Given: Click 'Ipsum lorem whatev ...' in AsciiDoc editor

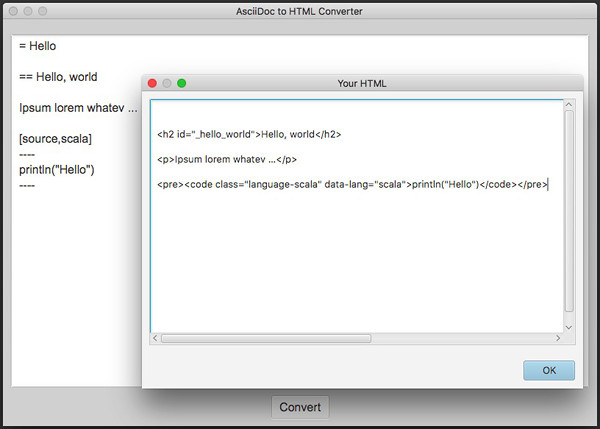Looking at the screenshot, I should click(78, 108).
